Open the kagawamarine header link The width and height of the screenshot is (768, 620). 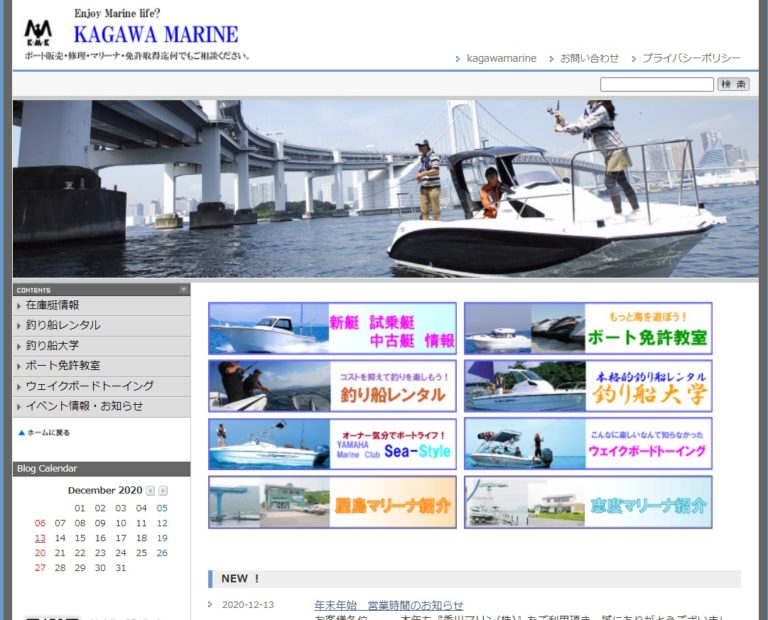(x=501, y=58)
